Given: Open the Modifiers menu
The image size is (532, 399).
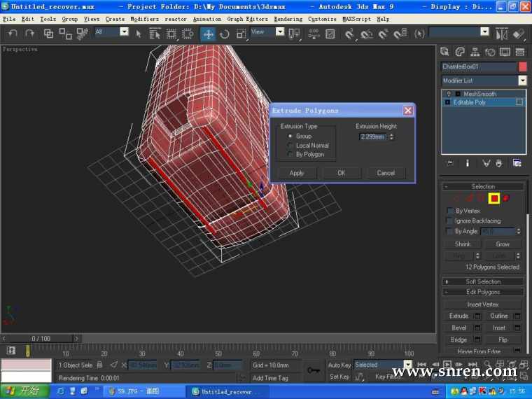Looking at the screenshot, I should [x=144, y=19].
